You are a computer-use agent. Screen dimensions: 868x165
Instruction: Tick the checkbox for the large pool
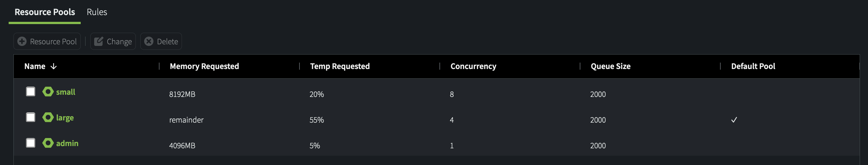[31, 117]
